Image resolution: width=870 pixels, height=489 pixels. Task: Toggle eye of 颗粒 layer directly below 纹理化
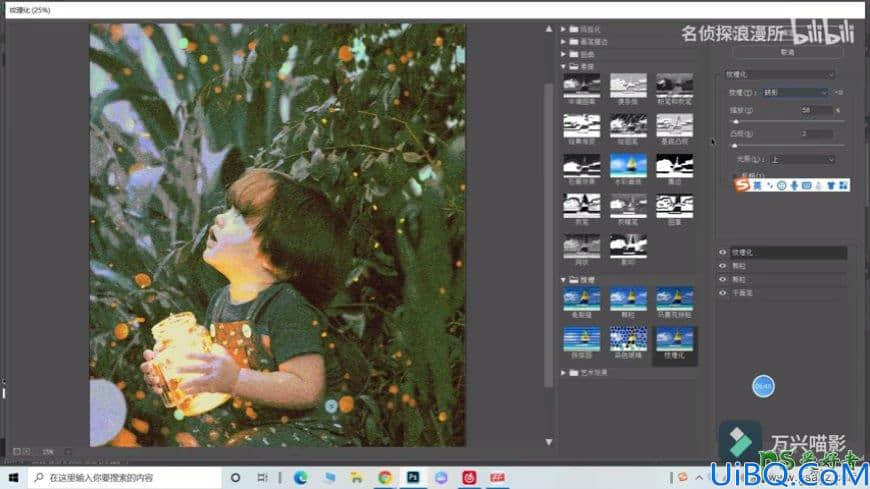coord(722,266)
